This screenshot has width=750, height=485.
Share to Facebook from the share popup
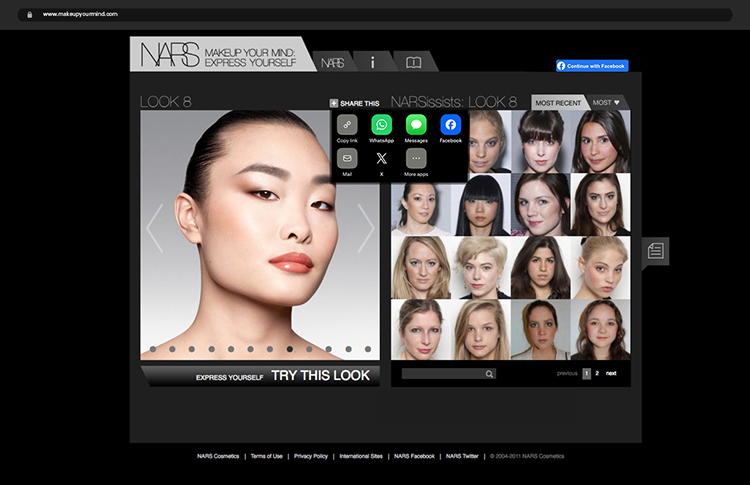point(450,125)
